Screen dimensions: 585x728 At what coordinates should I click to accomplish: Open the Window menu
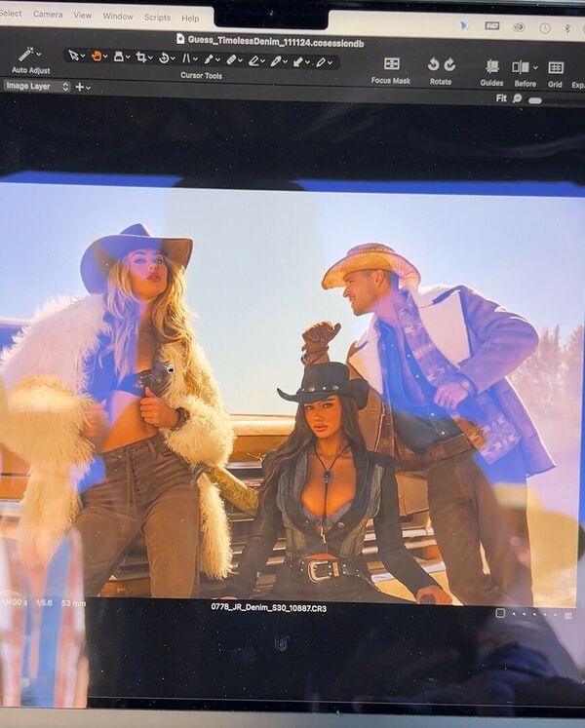(118, 17)
